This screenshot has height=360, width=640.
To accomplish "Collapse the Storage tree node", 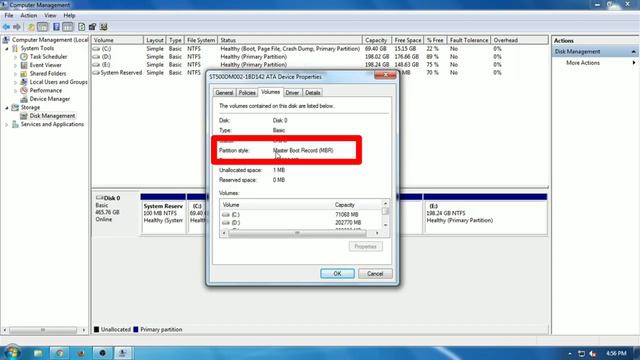I will [x=7, y=108].
